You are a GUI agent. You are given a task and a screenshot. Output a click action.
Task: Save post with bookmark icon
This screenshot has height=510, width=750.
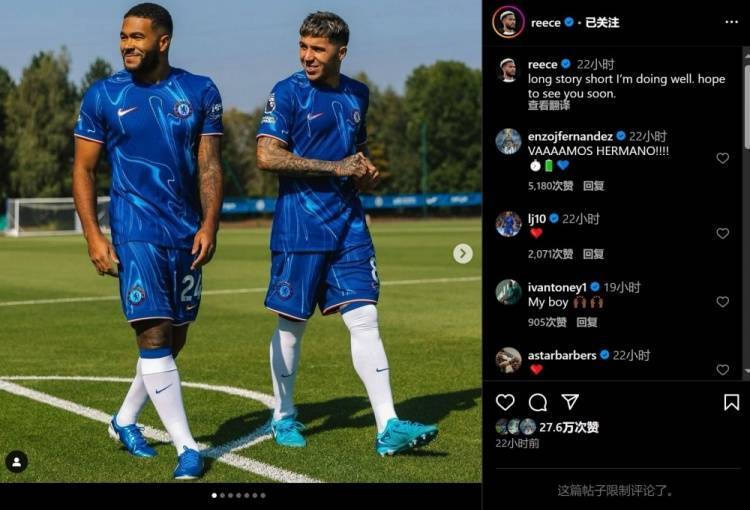[731, 402]
